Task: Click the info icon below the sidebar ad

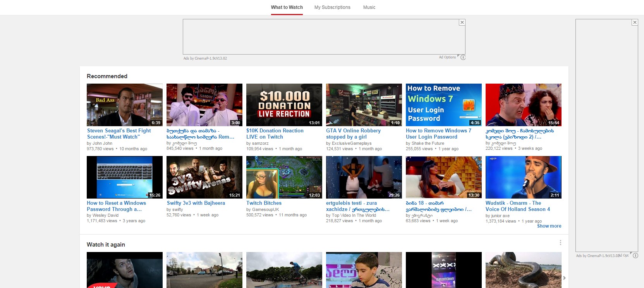Action: tap(635, 255)
